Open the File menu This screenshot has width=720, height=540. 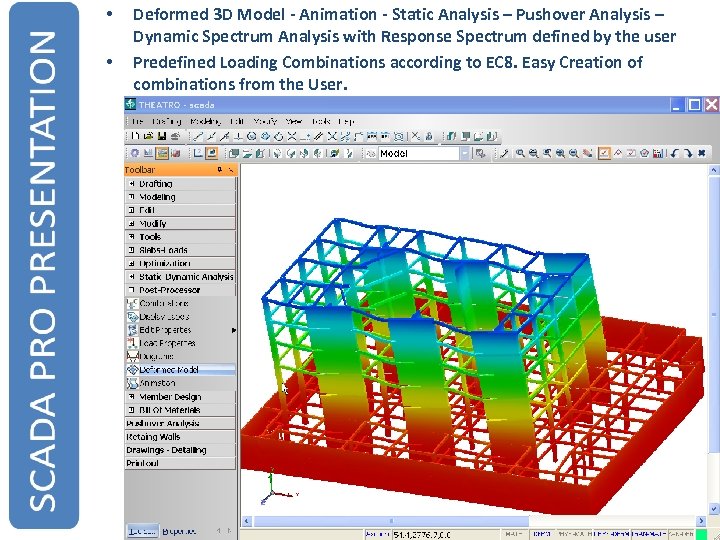click(136, 121)
